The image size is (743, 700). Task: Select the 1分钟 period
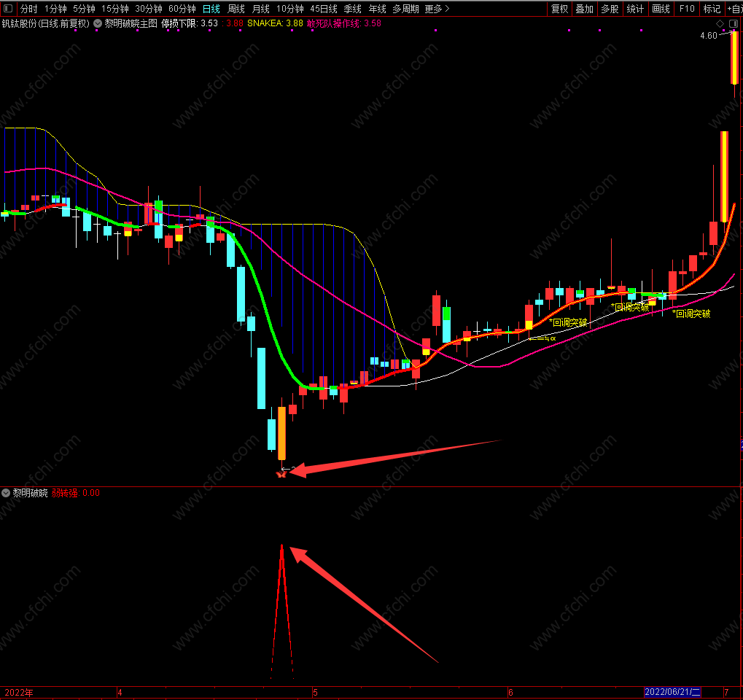point(55,9)
